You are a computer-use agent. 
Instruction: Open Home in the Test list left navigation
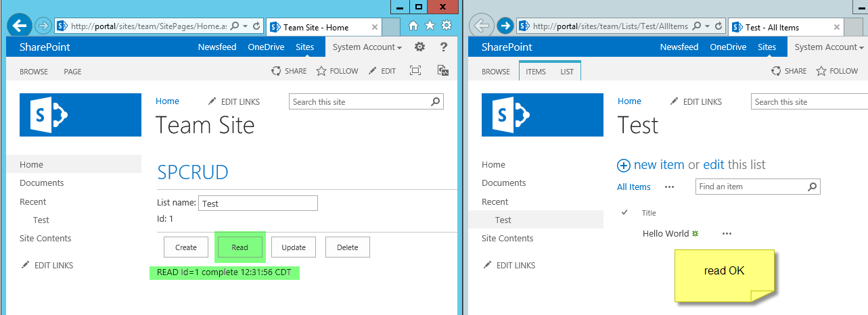493,165
